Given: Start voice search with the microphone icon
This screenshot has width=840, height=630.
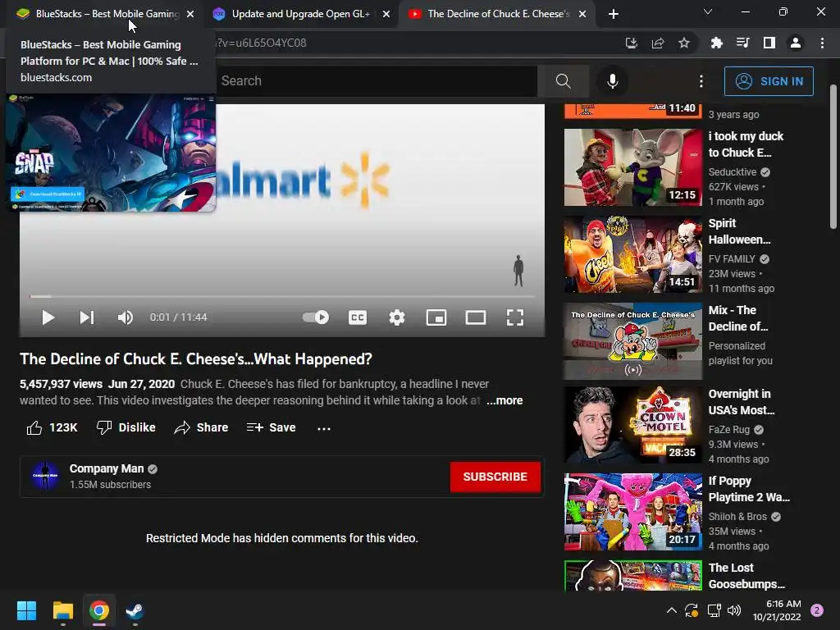Looking at the screenshot, I should (612, 81).
